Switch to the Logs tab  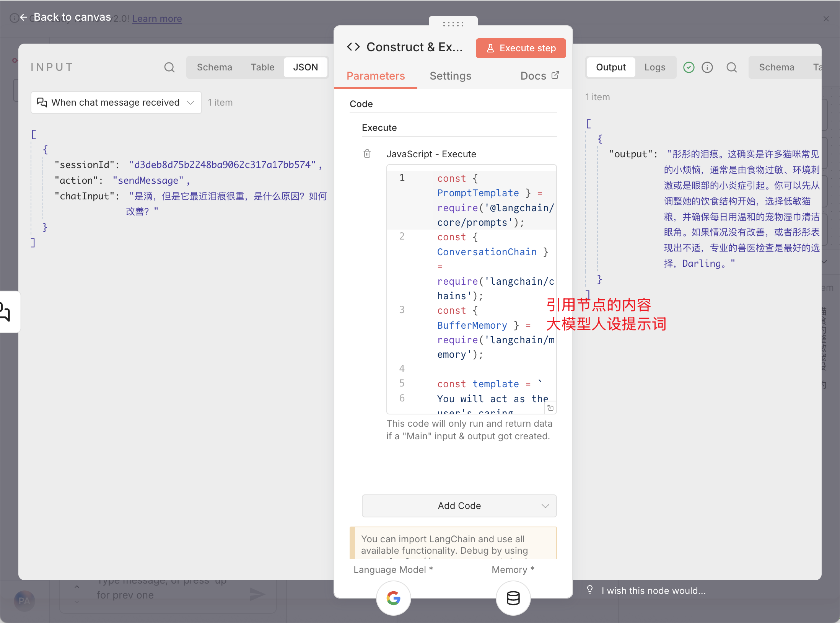(654, 67)
